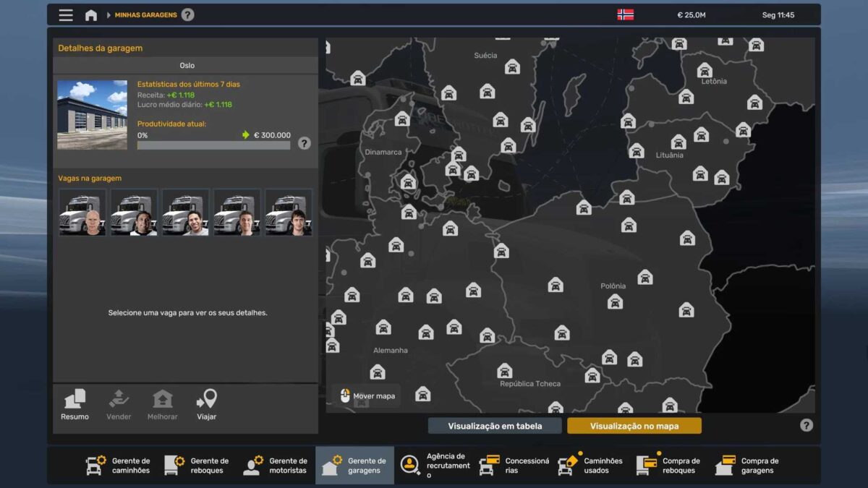
Task: Open Resumo garage summary
Action: 75,405
